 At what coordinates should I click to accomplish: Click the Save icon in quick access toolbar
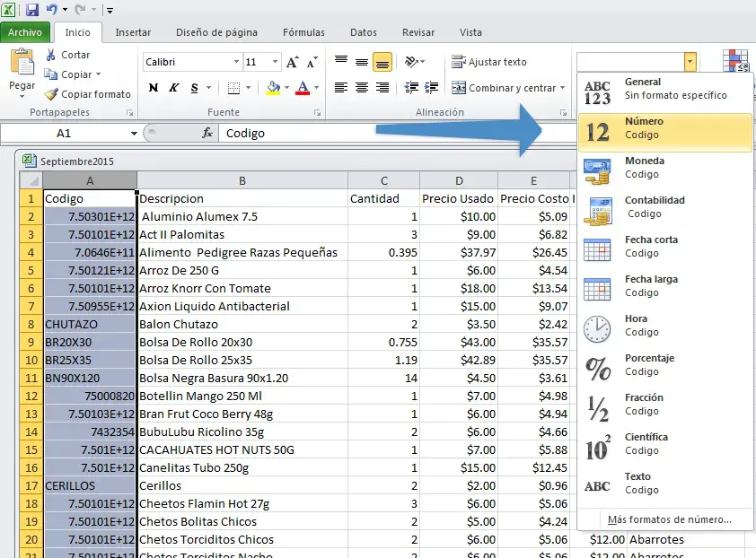tap(32, 10)
